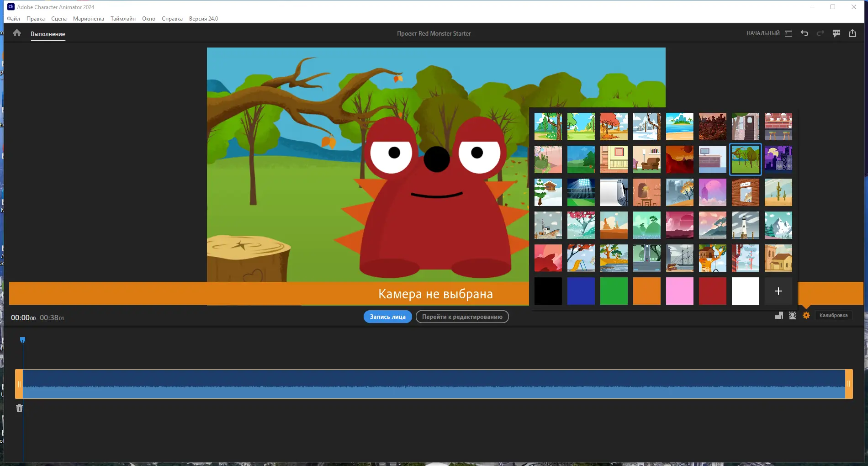
Task: Go to the Home screen icon
Action: [17, 33]
